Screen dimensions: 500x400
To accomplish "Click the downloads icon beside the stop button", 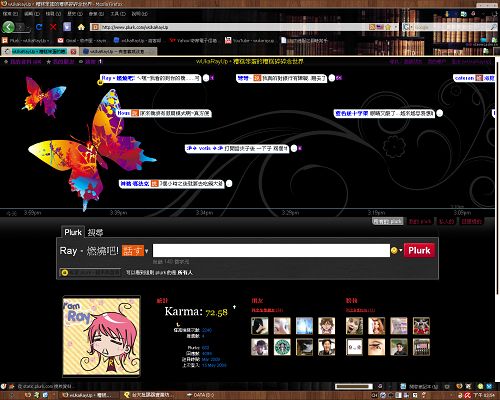I will pos(67,27).
